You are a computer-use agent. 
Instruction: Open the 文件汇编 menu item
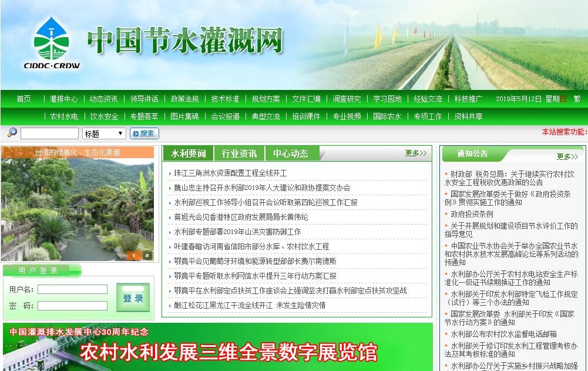click(307, 99)
